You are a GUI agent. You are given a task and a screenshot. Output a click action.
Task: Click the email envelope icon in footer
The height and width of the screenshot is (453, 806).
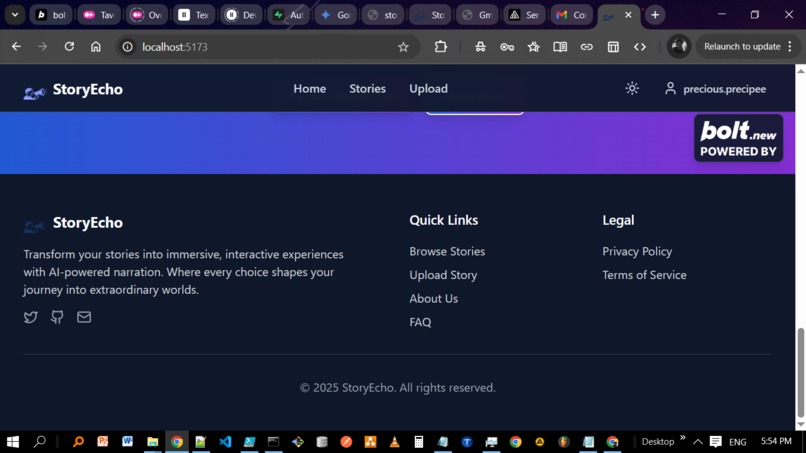(84, 317)
